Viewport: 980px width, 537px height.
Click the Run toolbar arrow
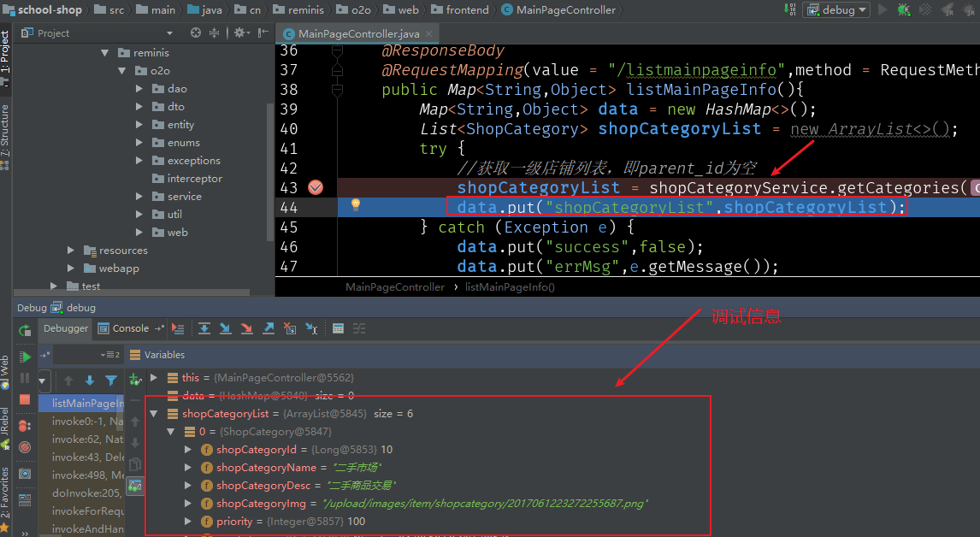point(883,9)
